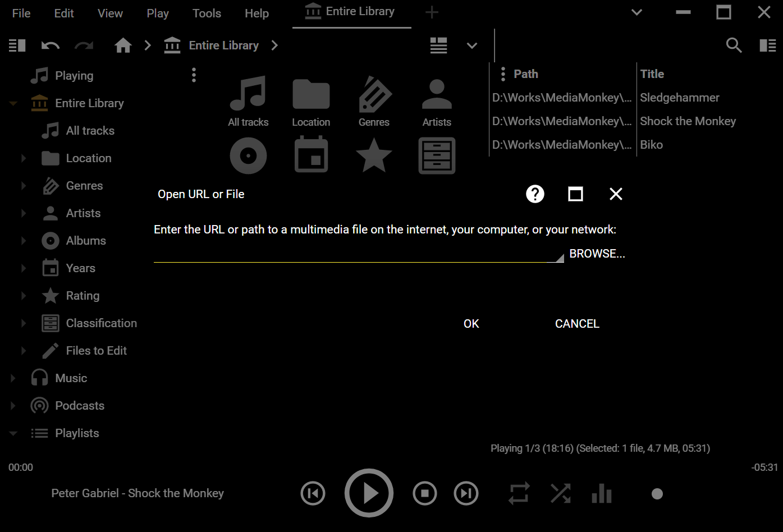Click the help question mark in dialog
This screenshot has width=783, height=532.
(x=535, y=194)
